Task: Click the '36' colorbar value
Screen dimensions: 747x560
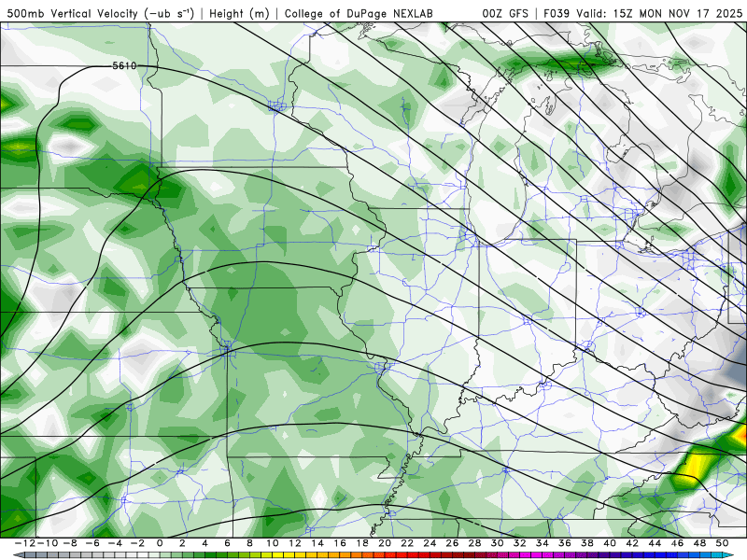Action: pos(565,543)
